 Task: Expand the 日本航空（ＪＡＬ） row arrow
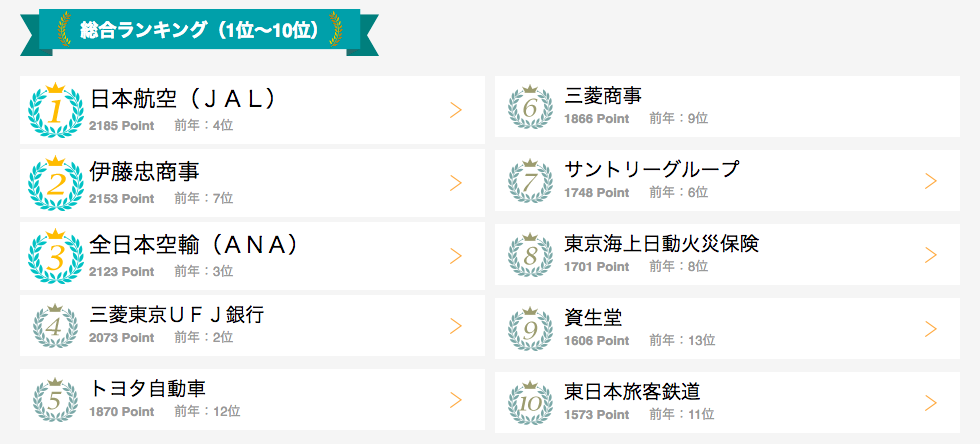tap(456, 110)
